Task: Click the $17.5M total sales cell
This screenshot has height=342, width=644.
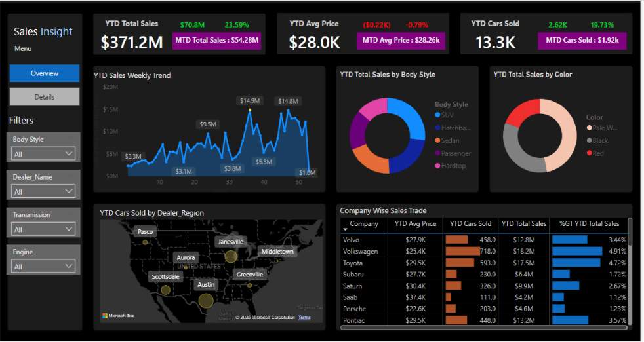Action: 524,263
